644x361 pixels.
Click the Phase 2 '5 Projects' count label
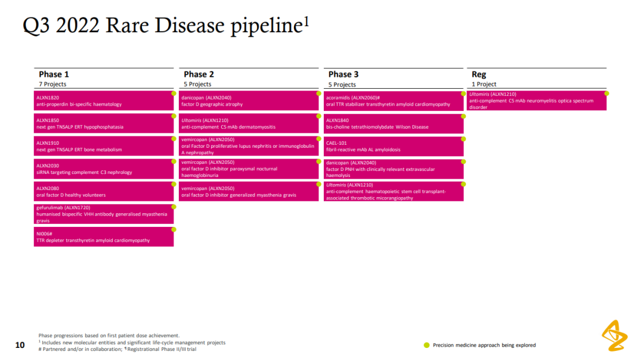(x=196, y=85)
